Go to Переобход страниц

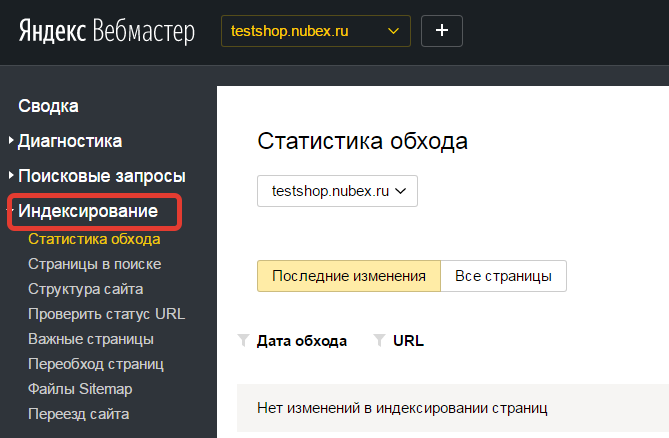tap(96, 364)
